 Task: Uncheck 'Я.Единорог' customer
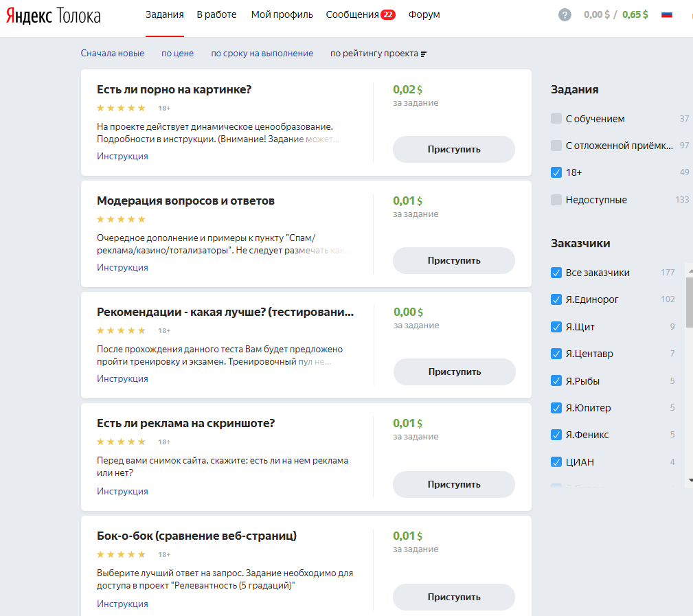556,299
